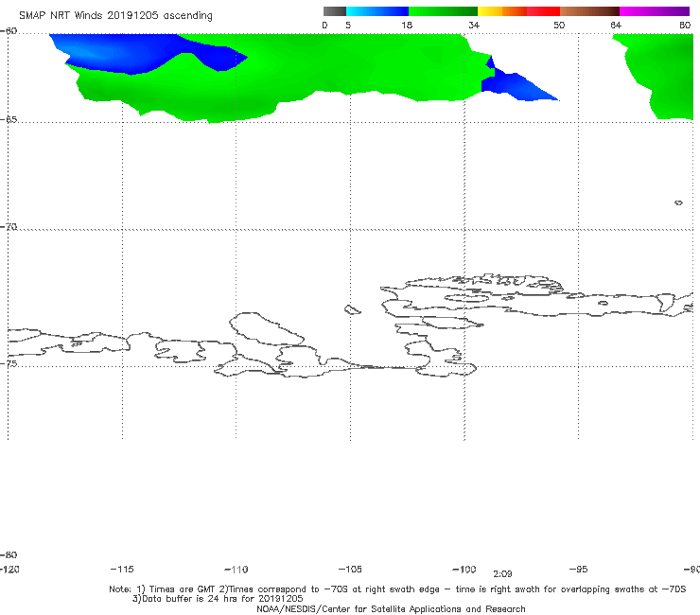
Task: Click the small island outline near -91 longitude
Action: click(678, 202)
